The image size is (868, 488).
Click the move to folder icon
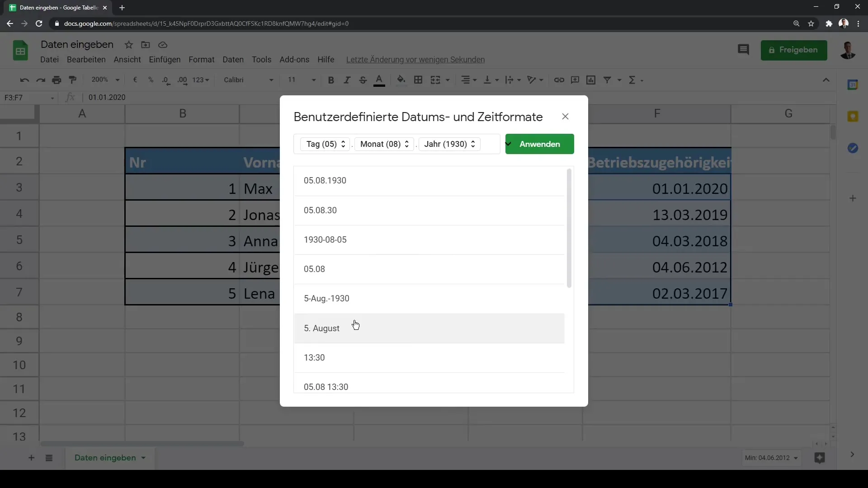(x=146, y=45)
